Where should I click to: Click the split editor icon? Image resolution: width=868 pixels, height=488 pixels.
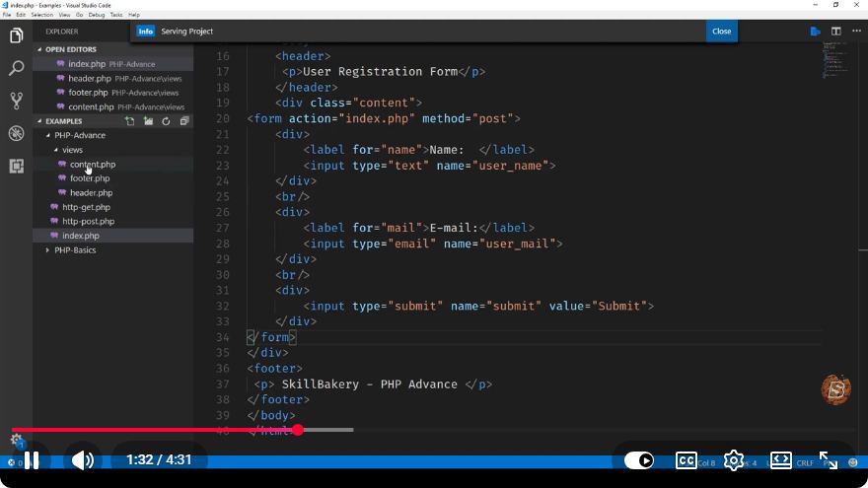point(835,32)
